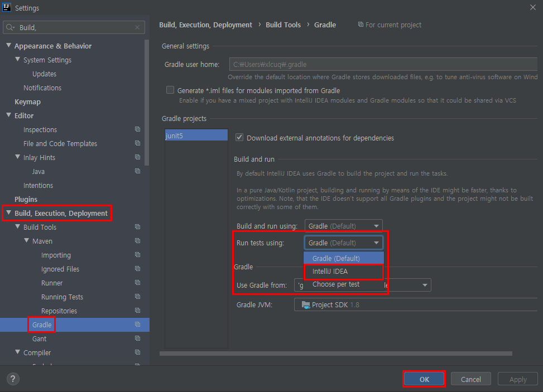Image resolution: width=543 pixels, height=392 pixels.
Task: Choose the Choose per test option
Action: pyautogui.click(x=344, y=284)
